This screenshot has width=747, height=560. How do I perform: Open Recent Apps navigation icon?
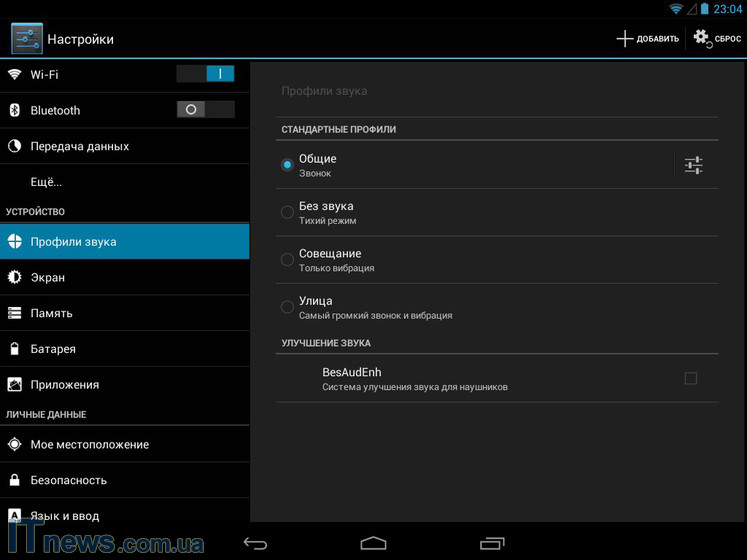click(491, 543)
